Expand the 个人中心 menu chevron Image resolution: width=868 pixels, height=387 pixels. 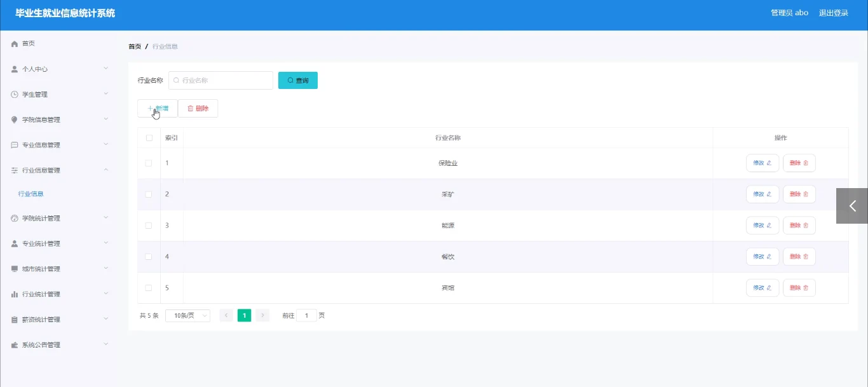click(106, 69)
